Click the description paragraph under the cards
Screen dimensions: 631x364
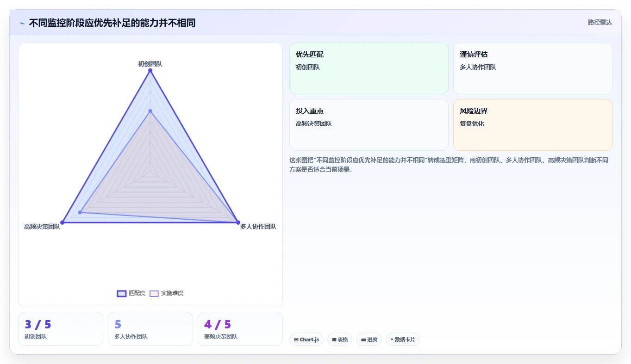click(448, 165)
